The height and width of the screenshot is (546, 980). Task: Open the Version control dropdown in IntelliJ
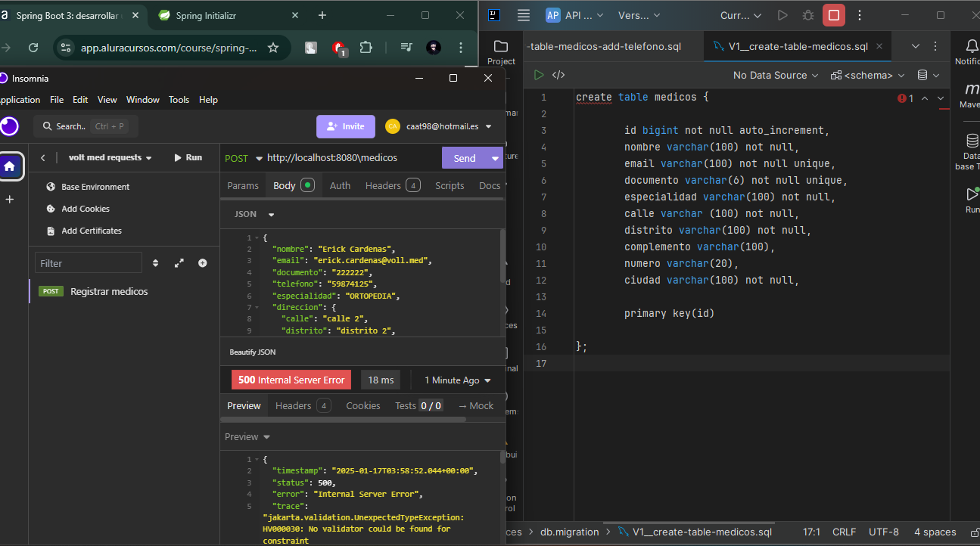(639, 15)
